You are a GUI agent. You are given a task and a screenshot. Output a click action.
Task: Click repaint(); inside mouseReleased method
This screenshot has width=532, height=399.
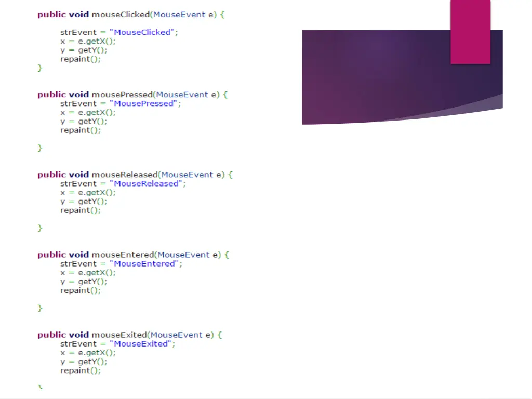click(x=81, y=210)
